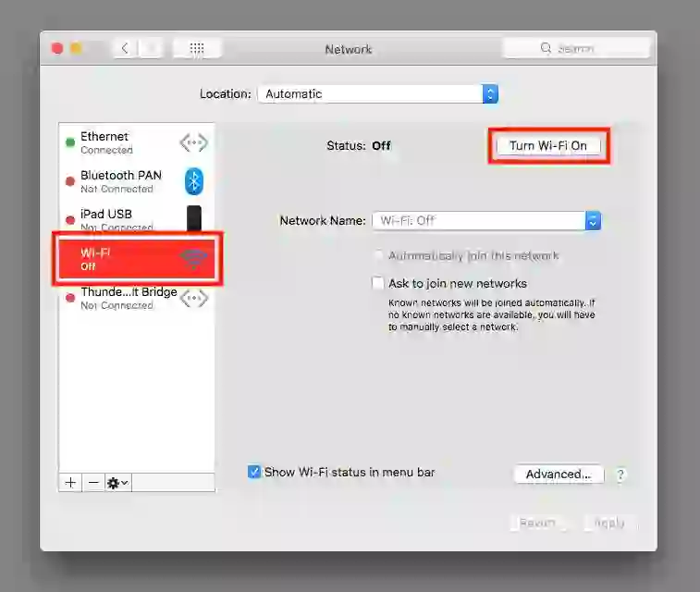Click the Revert button
700x592 pixels.
(537, 523)
